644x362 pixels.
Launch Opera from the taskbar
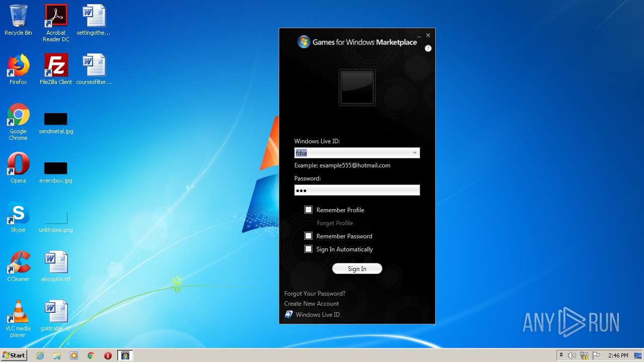pyautogui.click(x=108, y=355)
